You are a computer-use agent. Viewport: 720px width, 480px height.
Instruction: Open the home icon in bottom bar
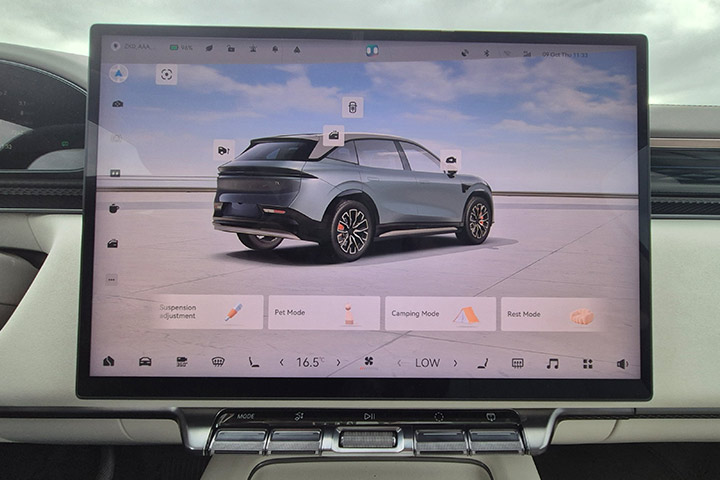108,362
